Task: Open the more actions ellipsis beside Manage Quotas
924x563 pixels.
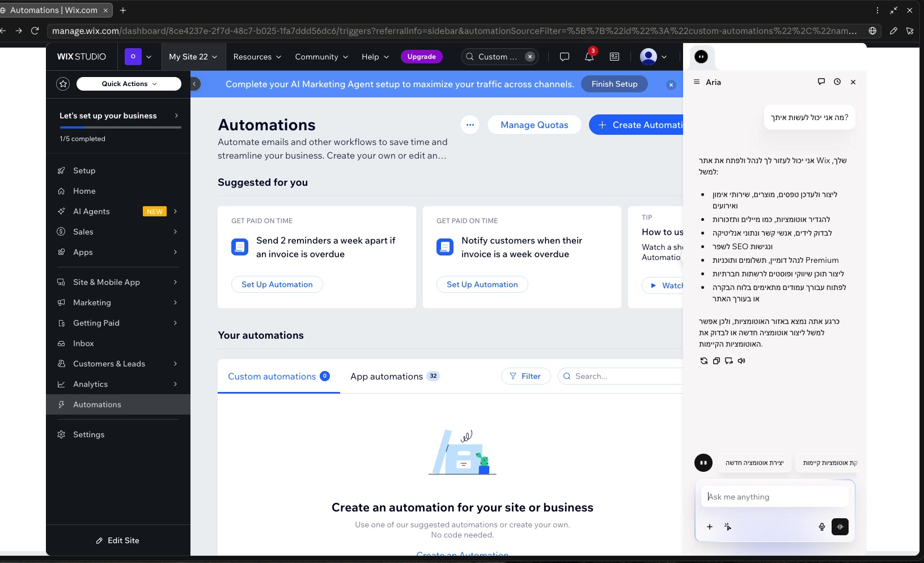Action: pos(470,125)
